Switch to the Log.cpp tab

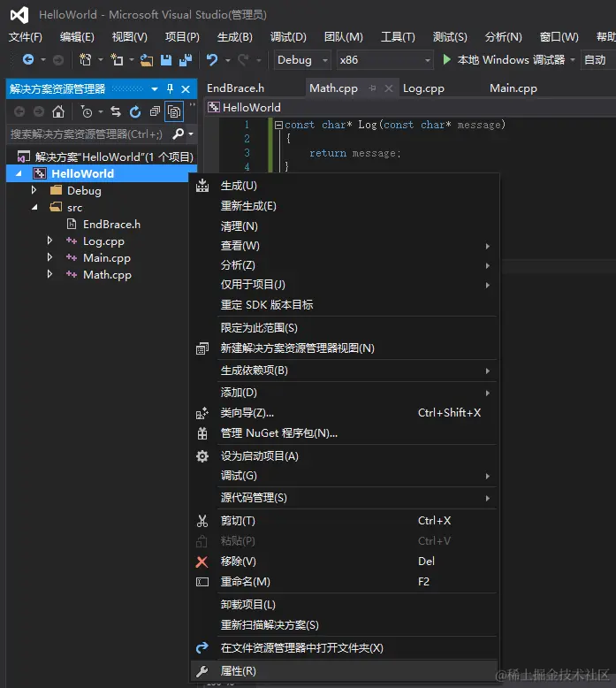click(423, 88)
